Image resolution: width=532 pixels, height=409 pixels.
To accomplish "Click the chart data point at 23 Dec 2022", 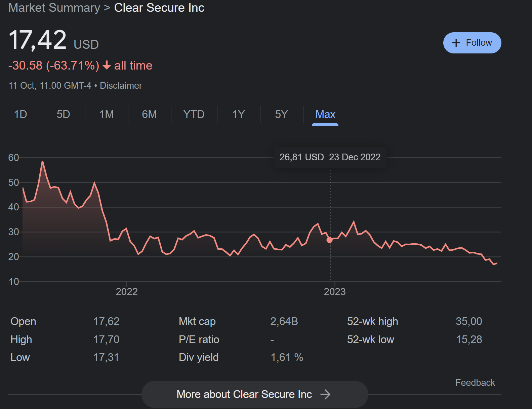I will [330, 240].
